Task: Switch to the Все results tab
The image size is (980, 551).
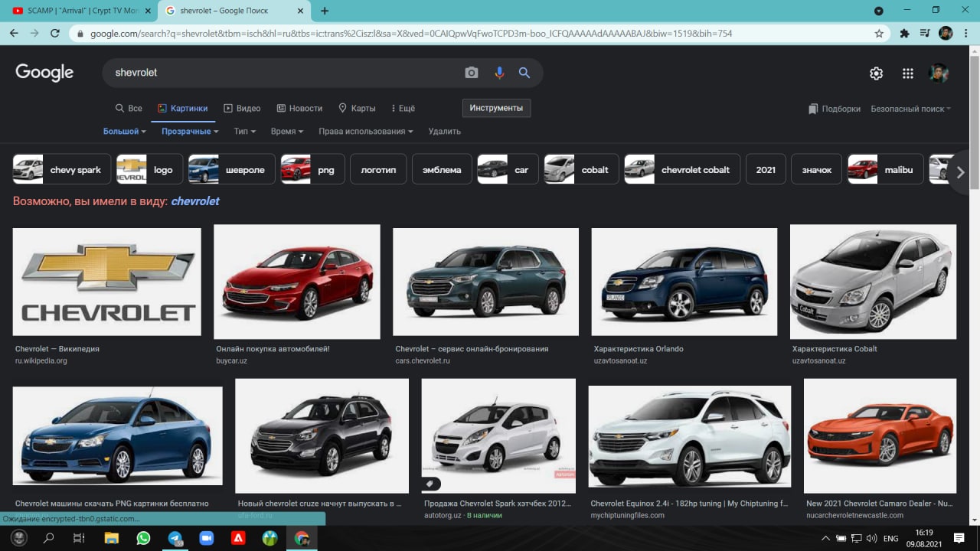Action: 129,109
